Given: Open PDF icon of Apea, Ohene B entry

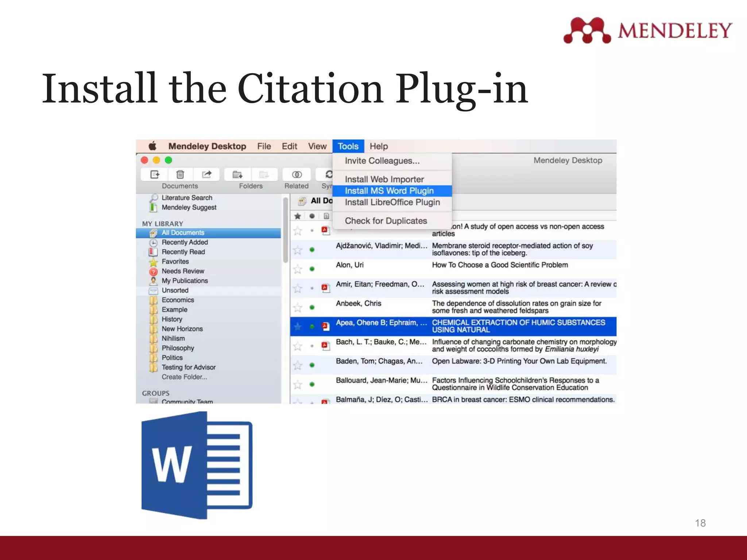Looking at the screenshot, I should click(x=325, y=326).
